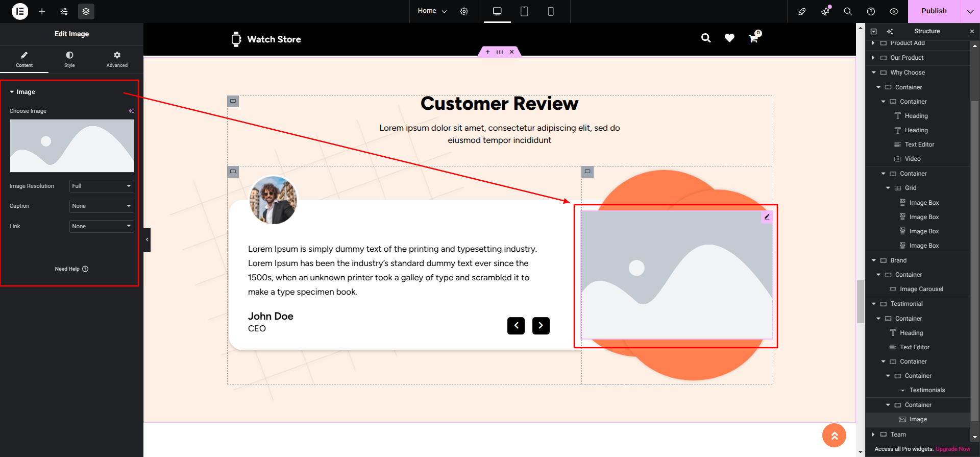Open the Help question mark icon

pos(871,11)
